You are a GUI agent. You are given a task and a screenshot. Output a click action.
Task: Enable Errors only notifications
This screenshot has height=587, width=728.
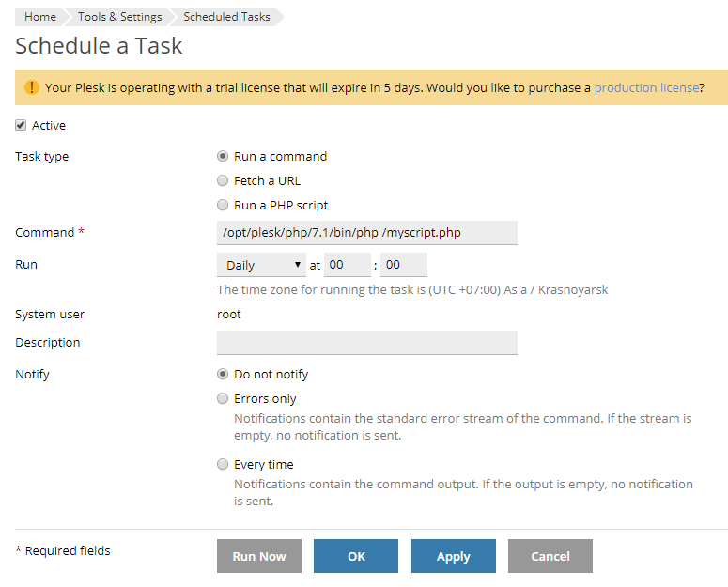223,398
